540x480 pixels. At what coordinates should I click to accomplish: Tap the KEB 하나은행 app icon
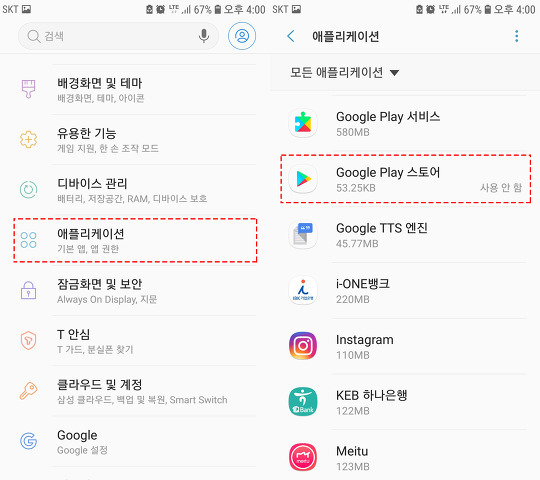click(303, 401)
